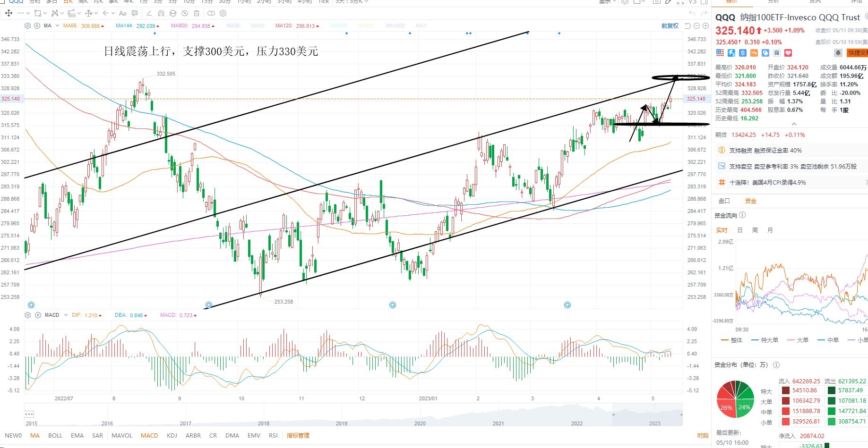Toggle the MAVOL indicator
The height and width of the screenshot is (448, 868).
(122, 435)
